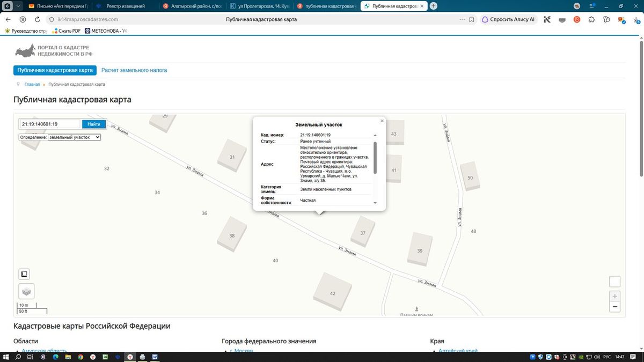Open the Сжать PDF bookmark
Image resolution: width=644 pixels, height=362 pixels.
pyautogui.click(x=65, y=31)
